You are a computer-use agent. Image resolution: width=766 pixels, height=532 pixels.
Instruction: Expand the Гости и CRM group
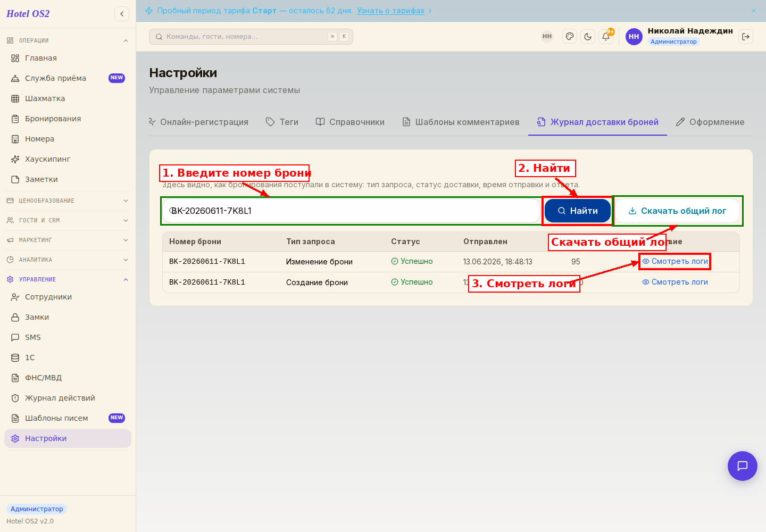point(68,220)
